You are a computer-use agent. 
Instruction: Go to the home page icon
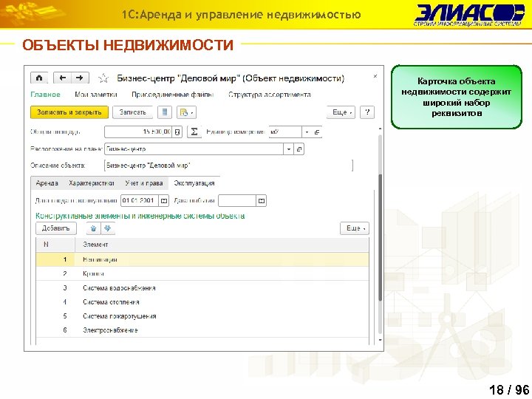(x=39, y=78)
